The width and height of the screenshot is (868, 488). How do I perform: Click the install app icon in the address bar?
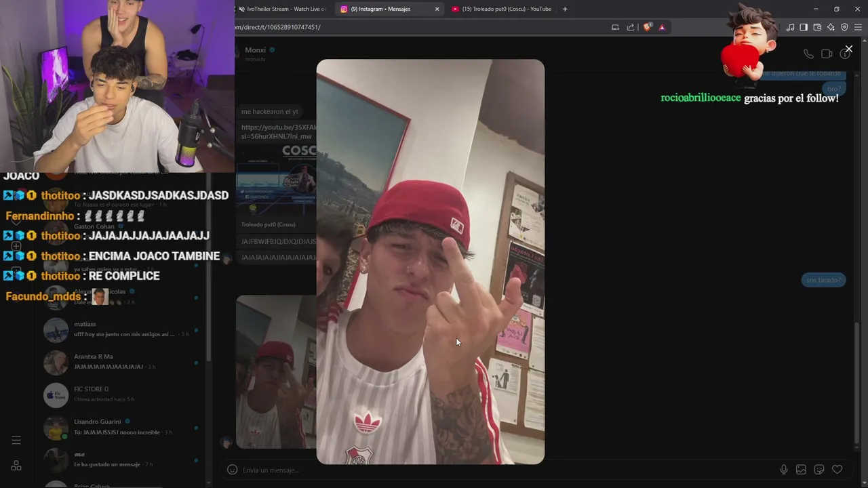[615, 27]
